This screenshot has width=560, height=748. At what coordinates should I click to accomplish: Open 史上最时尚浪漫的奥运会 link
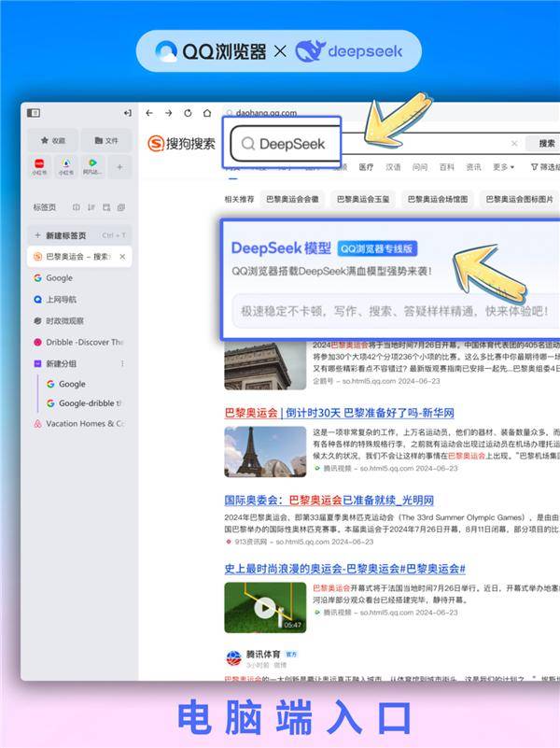[344, 569]
